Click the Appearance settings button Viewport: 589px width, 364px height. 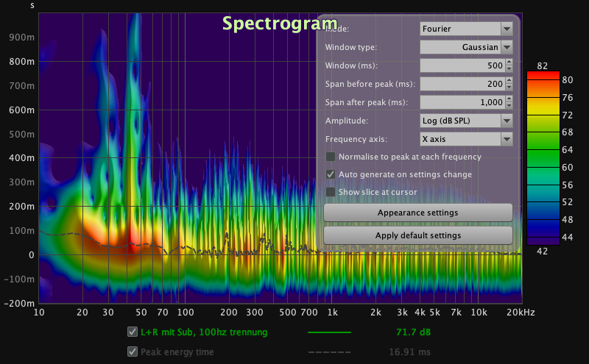(417, 213)
